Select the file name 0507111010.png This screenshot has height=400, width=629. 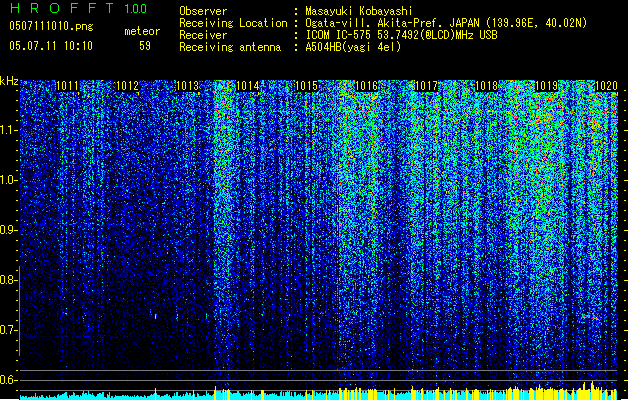pos(51,26)
